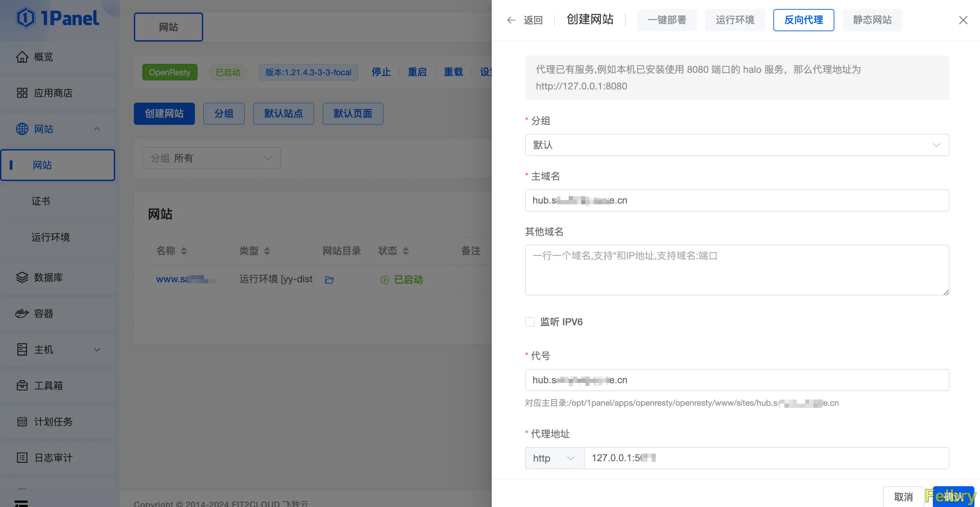The width and height of the screenshot is (980, 507).
Task: Switch to 静态网站 tab
Action: (872, 20)
